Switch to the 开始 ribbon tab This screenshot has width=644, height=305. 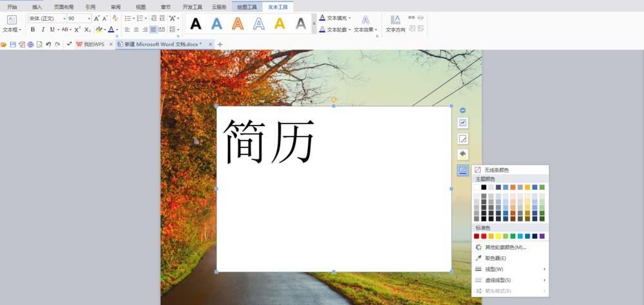click(x=12, y=7)
